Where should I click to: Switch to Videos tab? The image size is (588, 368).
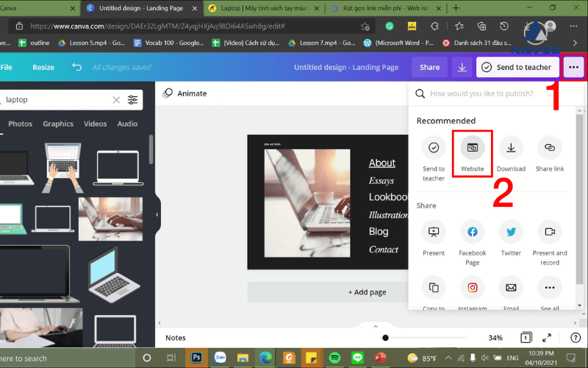point(96,124)
